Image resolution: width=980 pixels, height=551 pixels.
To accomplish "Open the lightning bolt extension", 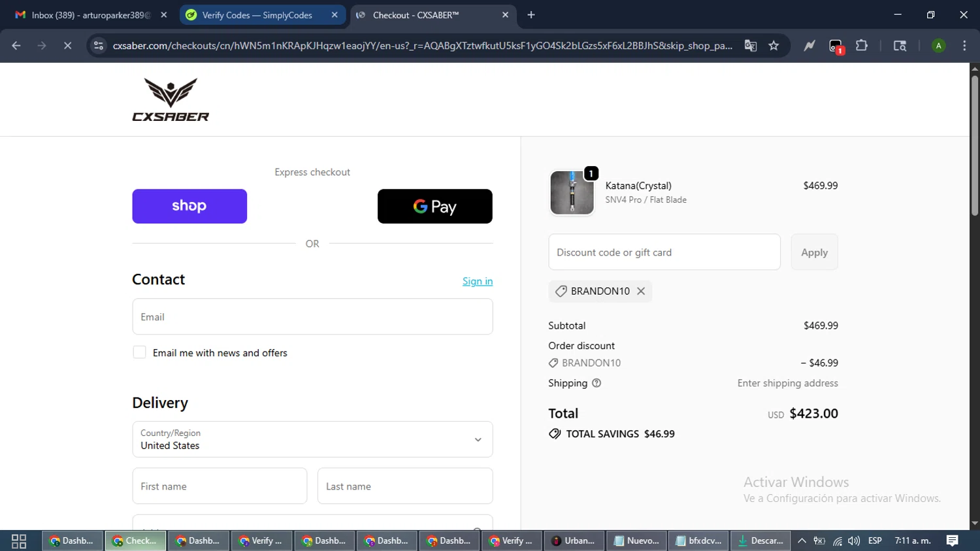I will [x=809, y=46].
